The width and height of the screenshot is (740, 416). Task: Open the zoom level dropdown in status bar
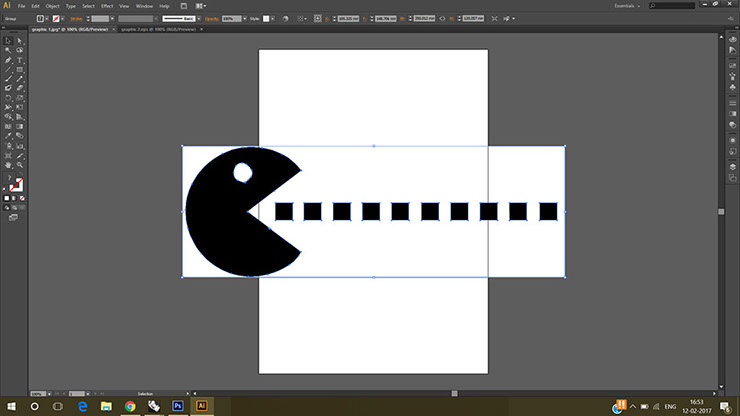[x=49, y=394]
